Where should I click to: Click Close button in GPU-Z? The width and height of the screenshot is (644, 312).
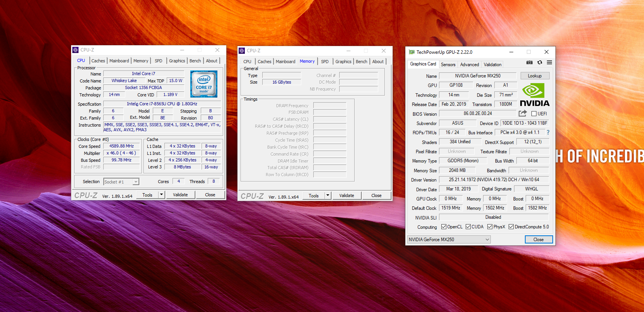539,240
